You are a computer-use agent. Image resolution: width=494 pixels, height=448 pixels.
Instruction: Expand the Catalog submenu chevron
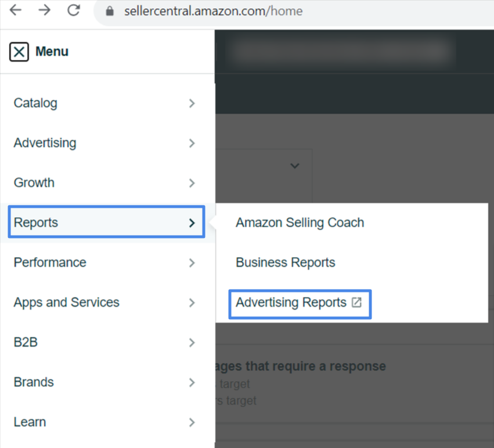192,103
